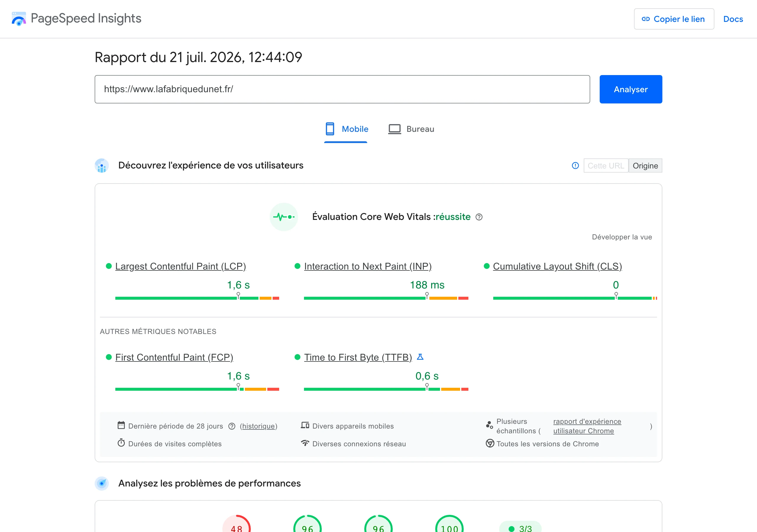Switch to the Bureau tab
757x532 pixels.
pos(411,129)
